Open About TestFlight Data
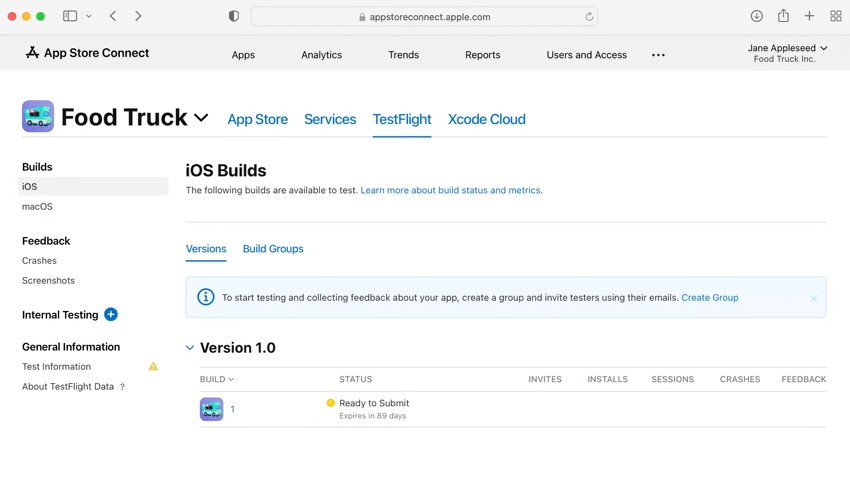This screenshot has height=480, width=850. [x=68, y=387]
